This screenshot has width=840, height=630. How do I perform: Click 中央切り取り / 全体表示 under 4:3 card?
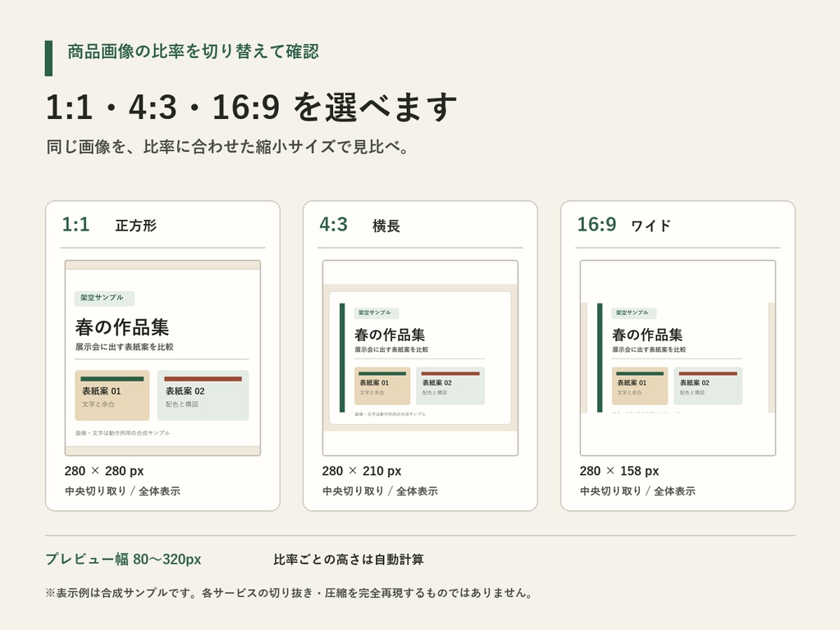point(380,491)
